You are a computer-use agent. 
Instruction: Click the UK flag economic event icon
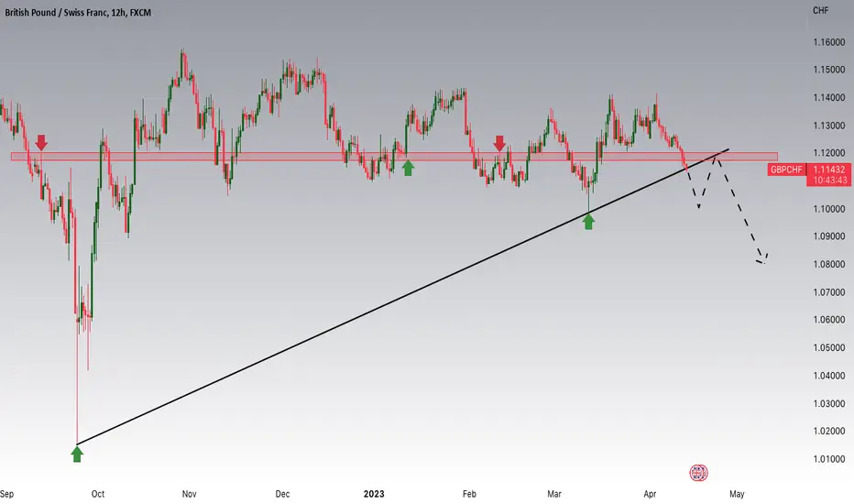click(x=698, y=473)
